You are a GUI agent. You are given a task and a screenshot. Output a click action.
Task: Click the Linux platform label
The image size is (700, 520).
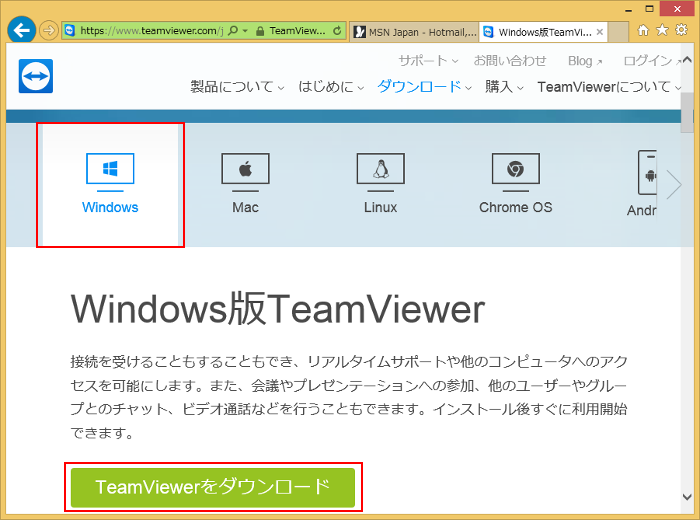click(x=380, y=208)
